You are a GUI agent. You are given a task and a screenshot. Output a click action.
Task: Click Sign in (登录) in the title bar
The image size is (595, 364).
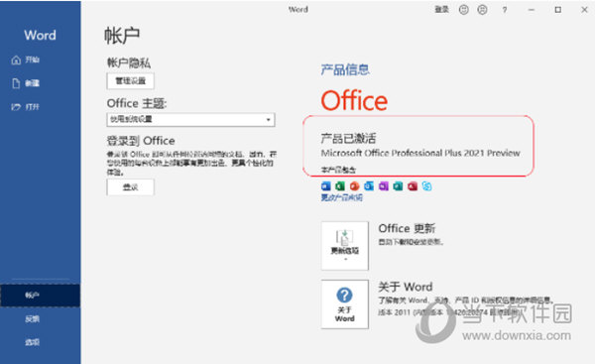coord(441,10)
